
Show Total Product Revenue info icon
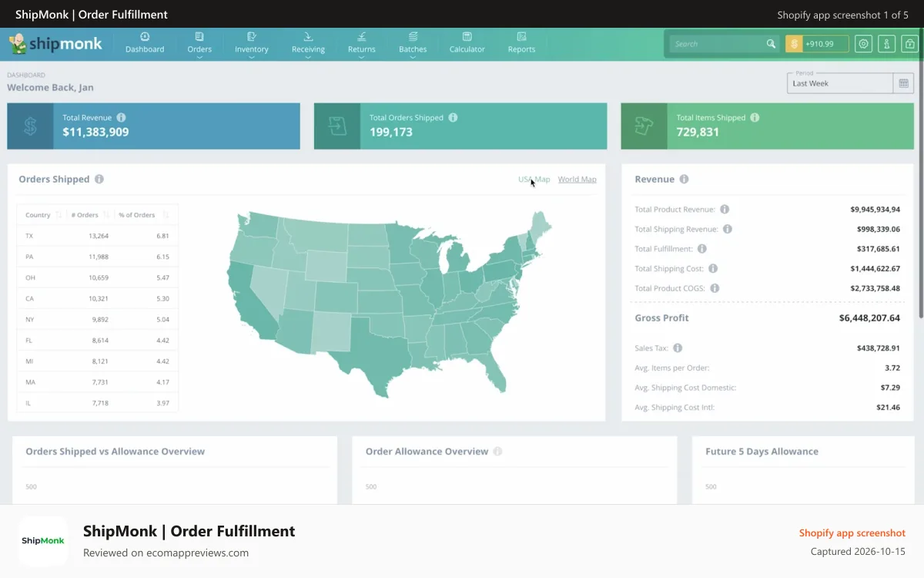725,209
